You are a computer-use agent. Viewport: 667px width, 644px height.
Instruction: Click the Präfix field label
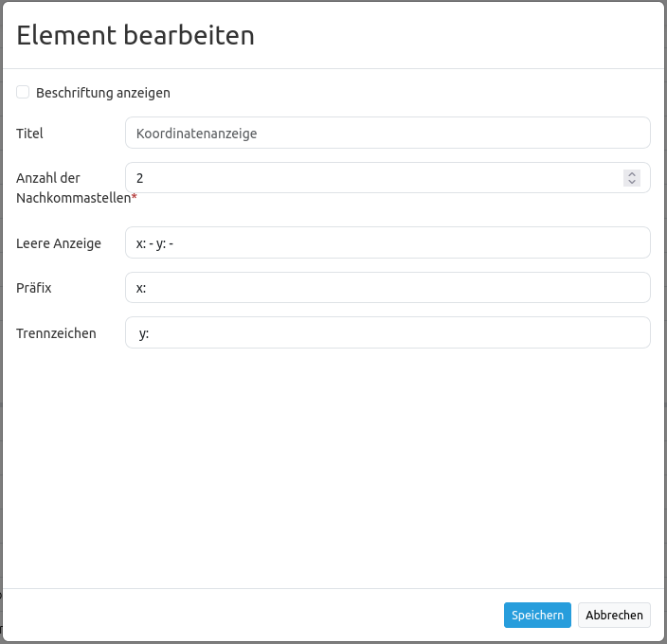pos(34,288)
